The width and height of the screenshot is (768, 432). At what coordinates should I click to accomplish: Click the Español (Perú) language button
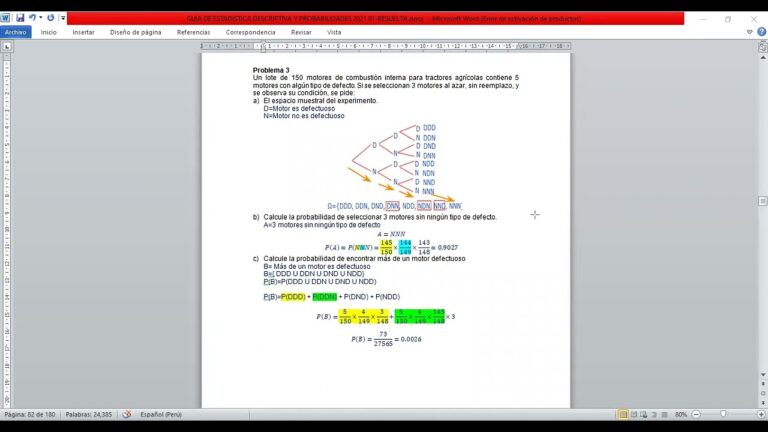coord(161,414)
